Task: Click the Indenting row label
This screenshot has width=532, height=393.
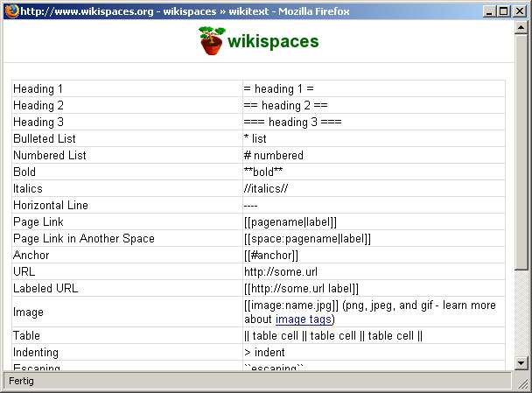Action: [36, 353]
